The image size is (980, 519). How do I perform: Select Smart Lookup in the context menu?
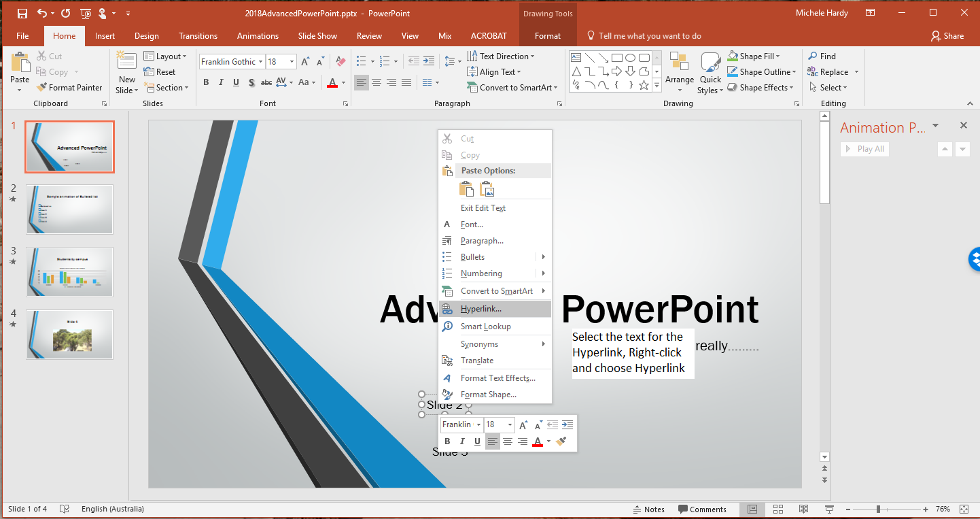click(495, 327)
